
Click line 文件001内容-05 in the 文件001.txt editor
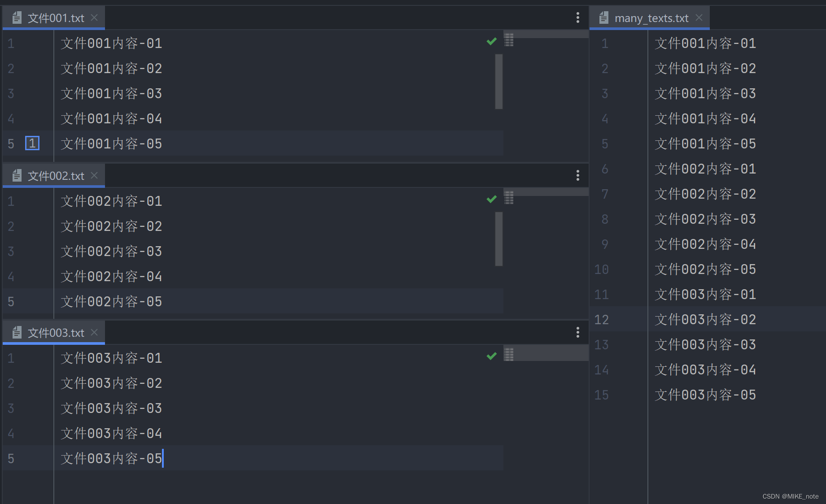pos(111,144)
